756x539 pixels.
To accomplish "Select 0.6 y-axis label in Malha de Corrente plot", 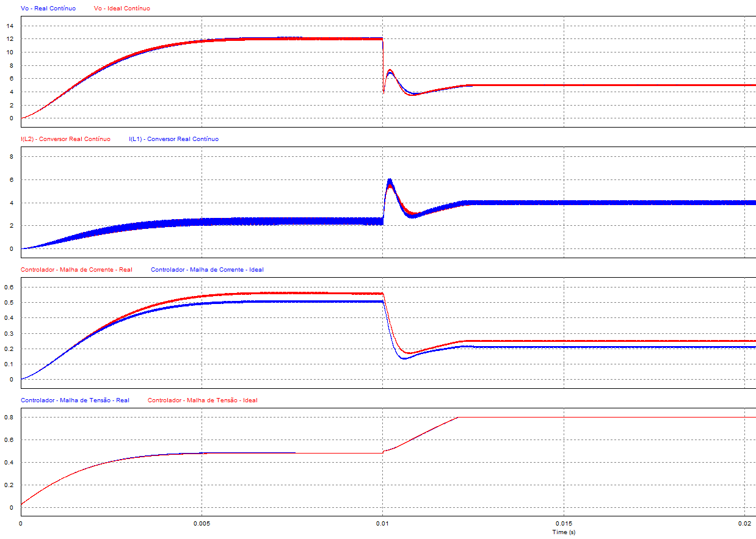I will click(x=9, y=287).
